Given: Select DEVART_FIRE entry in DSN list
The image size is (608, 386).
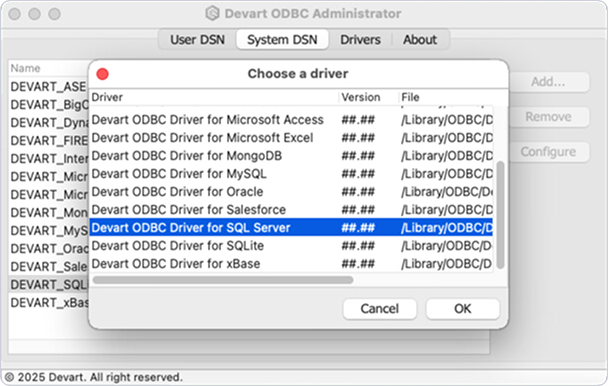Looking at the screenshot, I should (x=48, y=141).
